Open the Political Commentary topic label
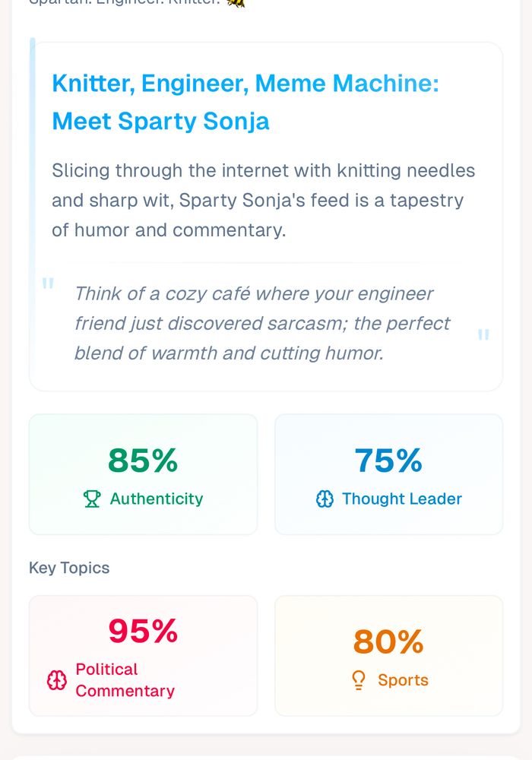 tap(125, 680)
